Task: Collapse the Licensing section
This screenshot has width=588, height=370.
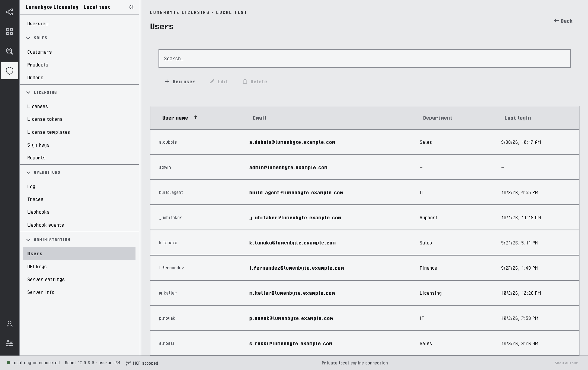Action: pos(28,92)
